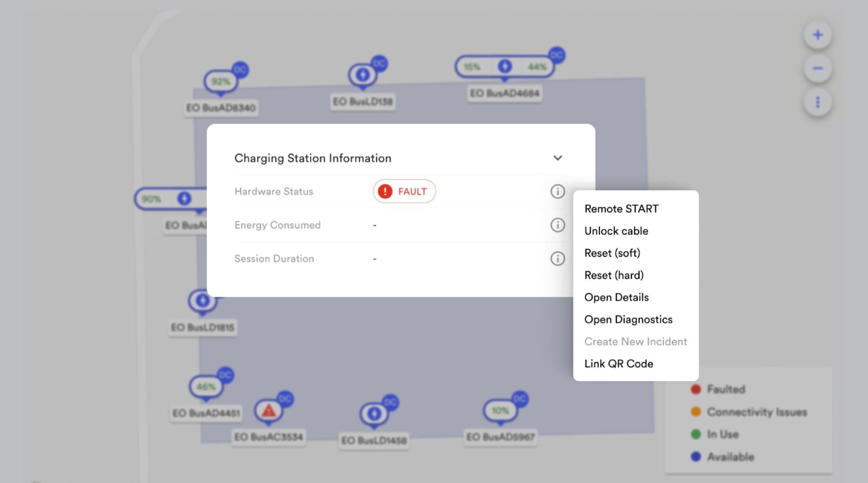This screenshot has width=868, height=483.
Task: Click the greyed-out Create New Incident entry
Action: 636,342
